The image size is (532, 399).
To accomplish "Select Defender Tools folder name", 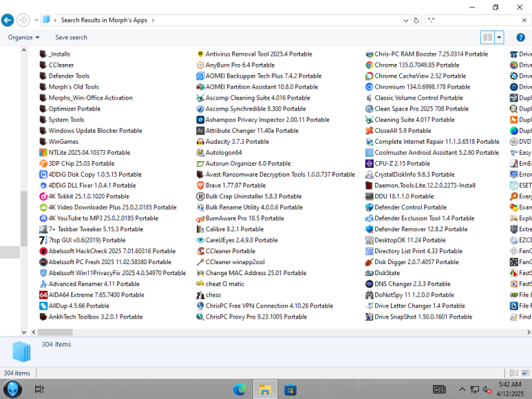I will pyautogui.click(x=69, y=76).
